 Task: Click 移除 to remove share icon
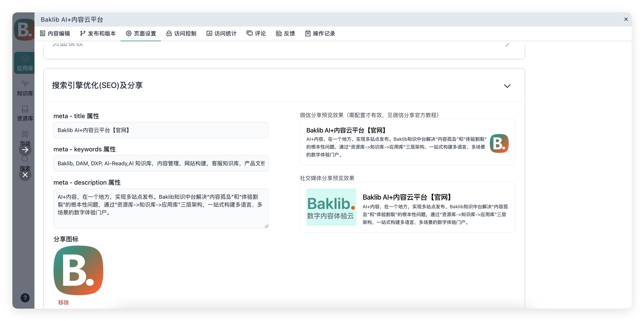63,303
